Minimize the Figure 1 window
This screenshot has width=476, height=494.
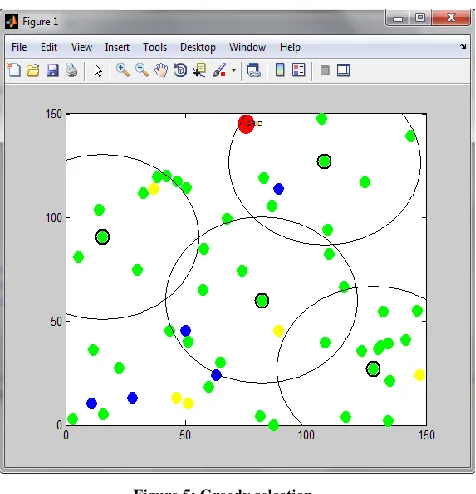coord(398,18)
